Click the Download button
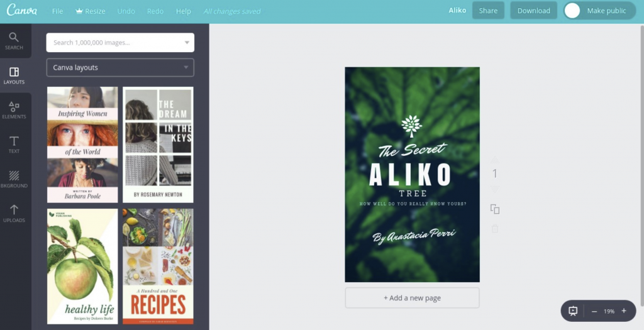The height and width of the screenshot is (330, 644). [533, 11]
